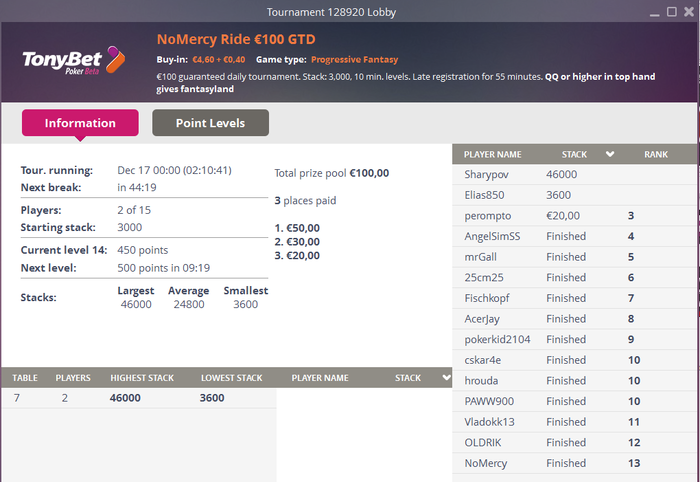Open the Point Levels tab
The image size is (700, 482).
click(x=210, y=123)
